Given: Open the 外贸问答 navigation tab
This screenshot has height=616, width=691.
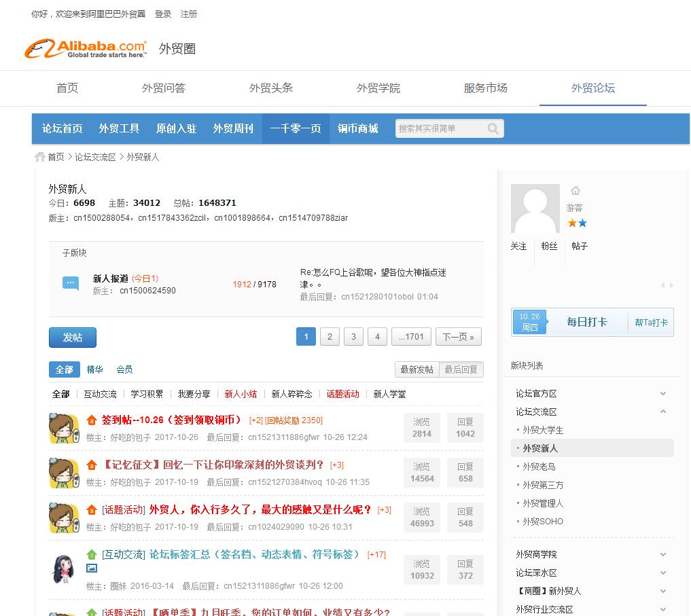Looking at the screenshot, I should (164, 88).
